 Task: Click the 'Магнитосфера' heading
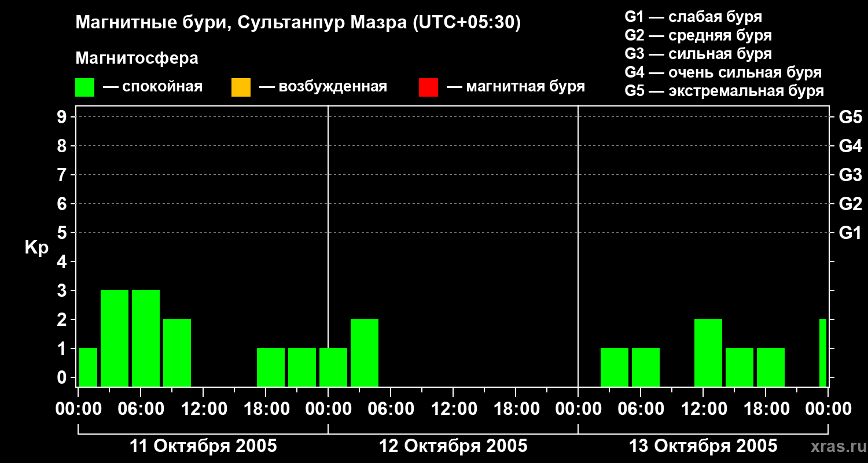(x=137, y=58)
